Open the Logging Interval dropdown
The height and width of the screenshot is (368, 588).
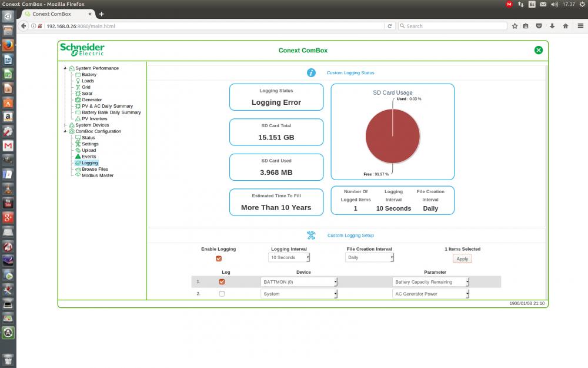tap(289, 258)
